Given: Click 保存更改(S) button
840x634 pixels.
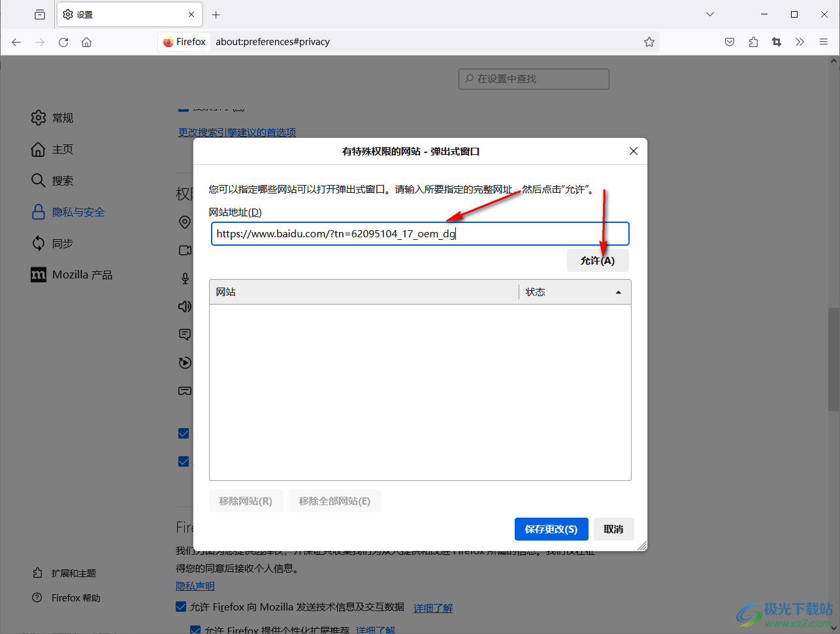Looking at the screenshot, I should 551,529.
